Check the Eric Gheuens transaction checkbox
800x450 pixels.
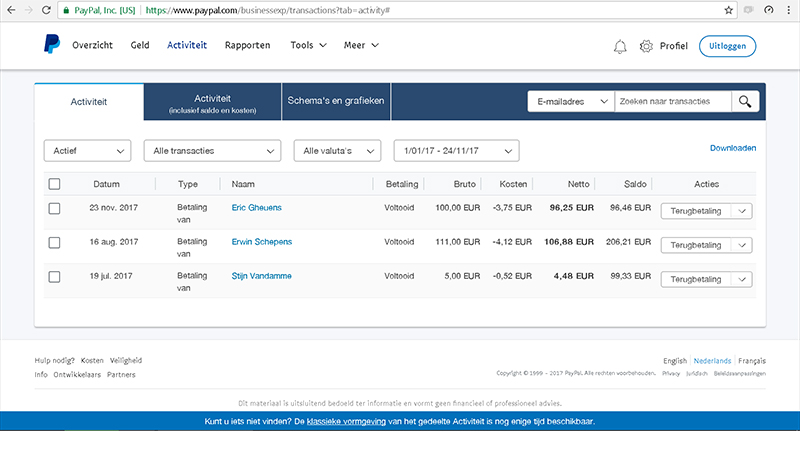coord(54,209)
